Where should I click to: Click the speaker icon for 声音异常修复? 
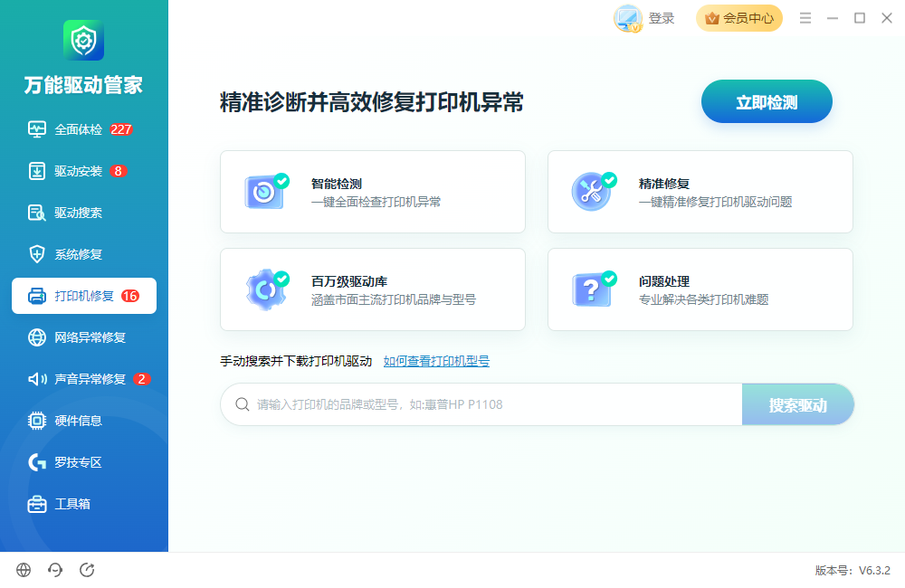(37, 379)
